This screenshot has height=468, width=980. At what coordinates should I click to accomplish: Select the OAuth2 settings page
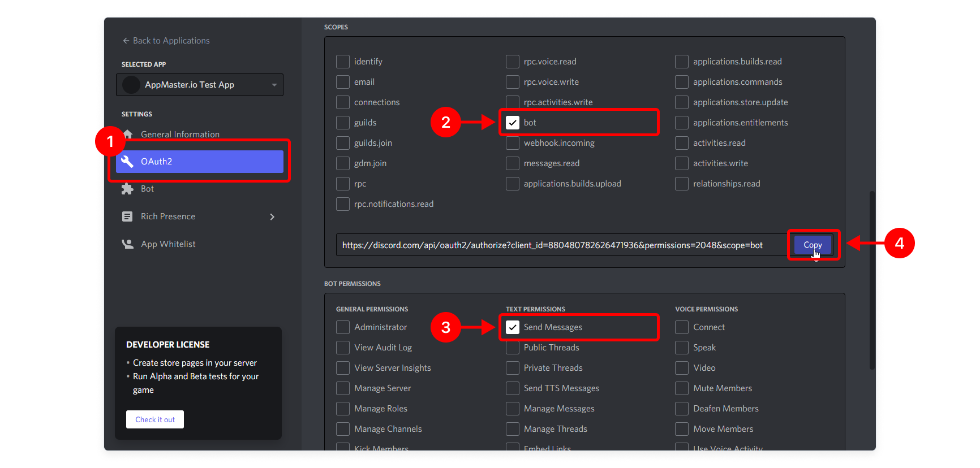point(200,162)
